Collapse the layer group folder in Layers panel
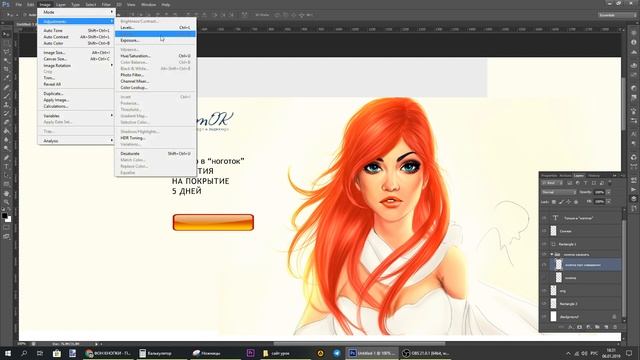 (x=552, y=254)
